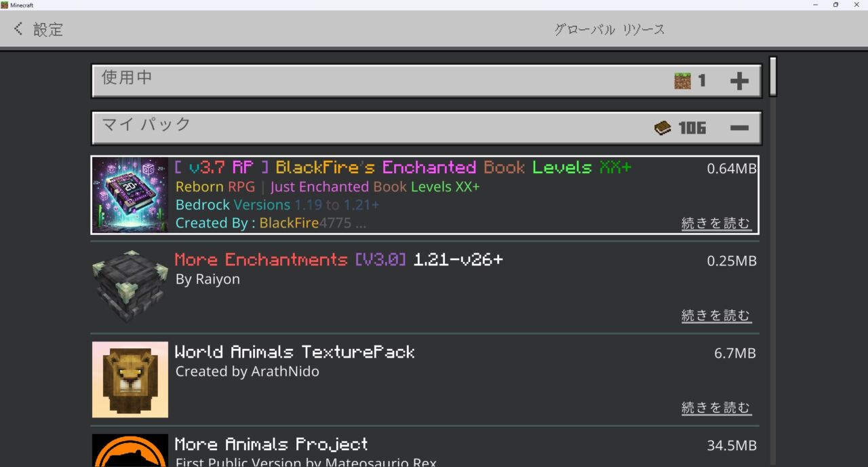Viewport: 868px width, 467px height.
Task: Select the BlackFire's Enchanted Book Levels title
Action: (x=403, y=167)
